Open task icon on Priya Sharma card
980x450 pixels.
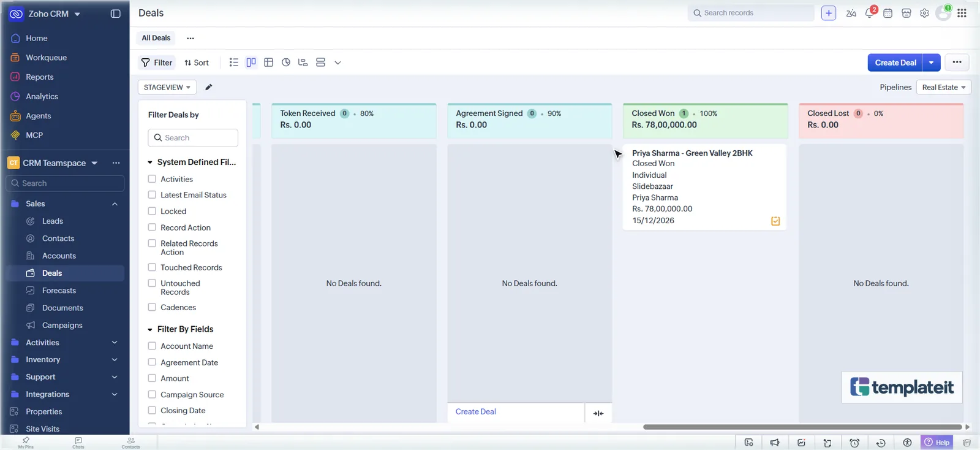(775, 221)
